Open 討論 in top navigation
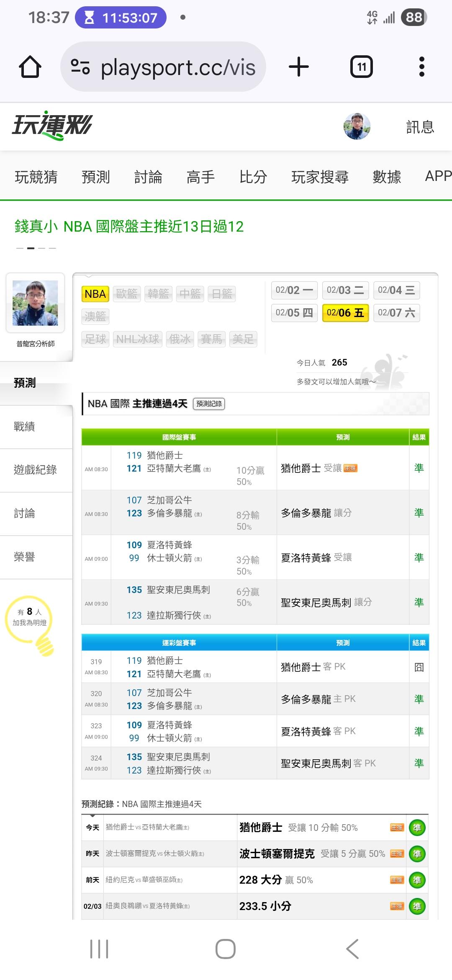The width and height of the screenshot is (452, 980). click(148, 177)
